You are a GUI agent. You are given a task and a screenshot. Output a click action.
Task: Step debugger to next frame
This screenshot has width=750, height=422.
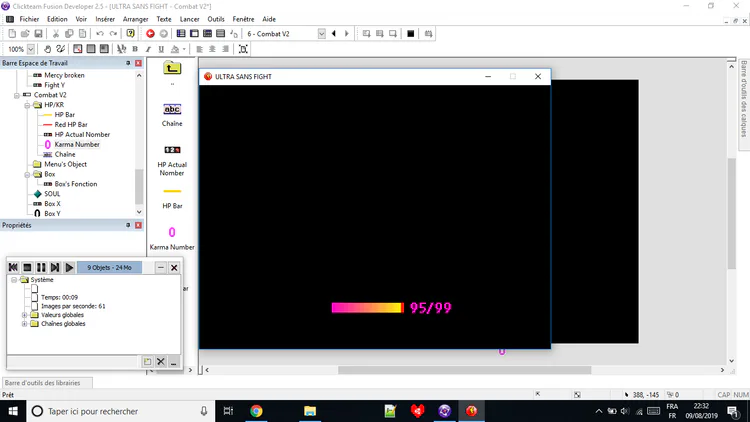tap(55, 267)
